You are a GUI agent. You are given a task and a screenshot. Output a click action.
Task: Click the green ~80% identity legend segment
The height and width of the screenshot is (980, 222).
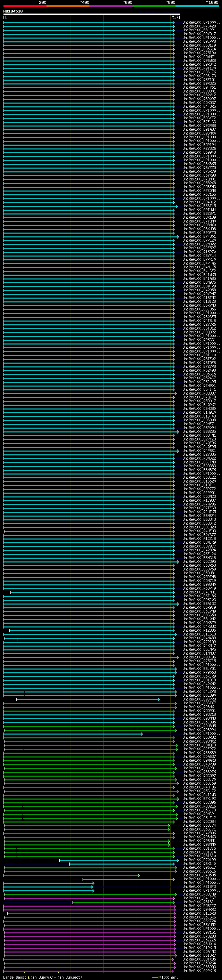(x=154, y=6)
